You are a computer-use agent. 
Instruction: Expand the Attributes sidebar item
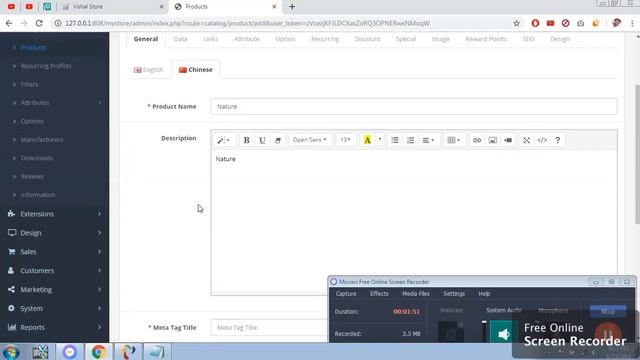(x=54, y=102)
